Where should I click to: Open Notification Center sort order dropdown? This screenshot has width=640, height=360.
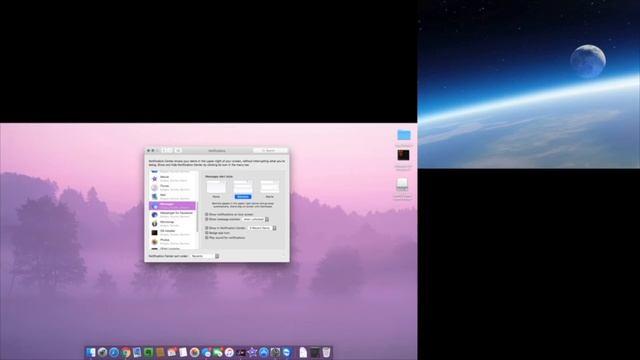coord(205,256)
